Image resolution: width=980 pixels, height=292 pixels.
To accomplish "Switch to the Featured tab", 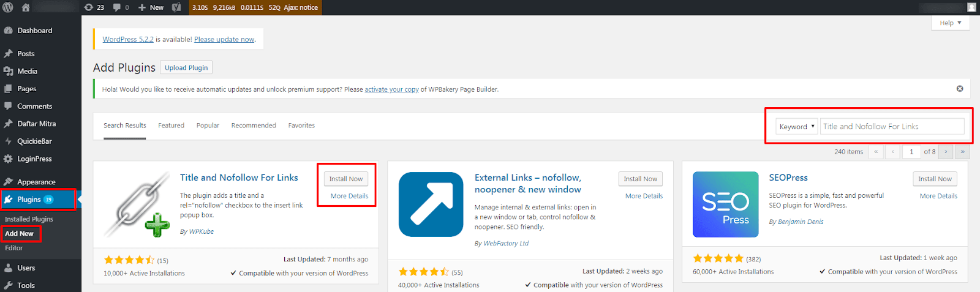I will point(171,125).
